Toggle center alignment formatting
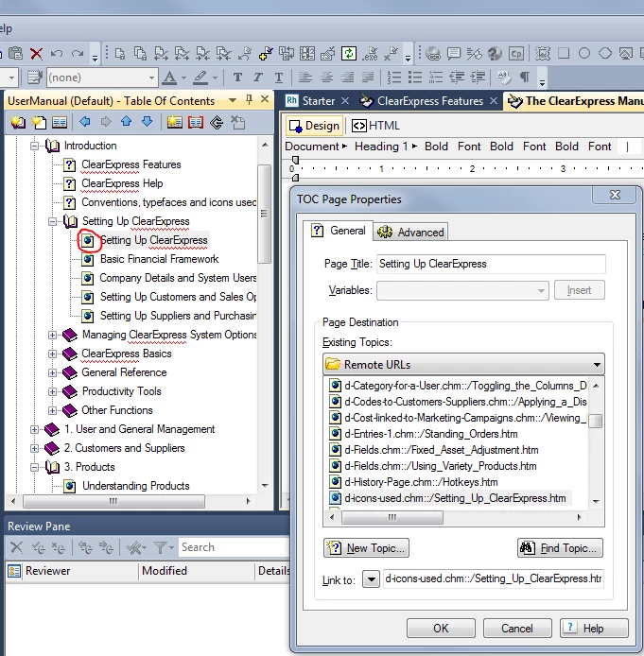Image resolution: width=644 pixels, height=656 pixels. coord(326,77)
